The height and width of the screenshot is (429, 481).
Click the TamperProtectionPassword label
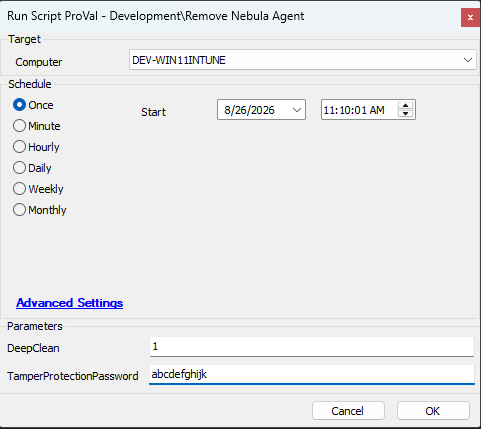click(x=73, y=376)
